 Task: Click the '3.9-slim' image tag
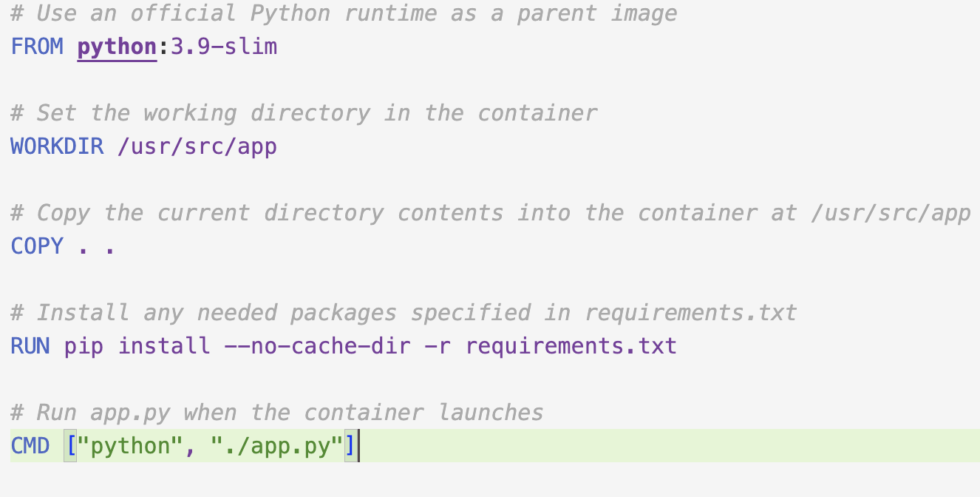(224, 47)
